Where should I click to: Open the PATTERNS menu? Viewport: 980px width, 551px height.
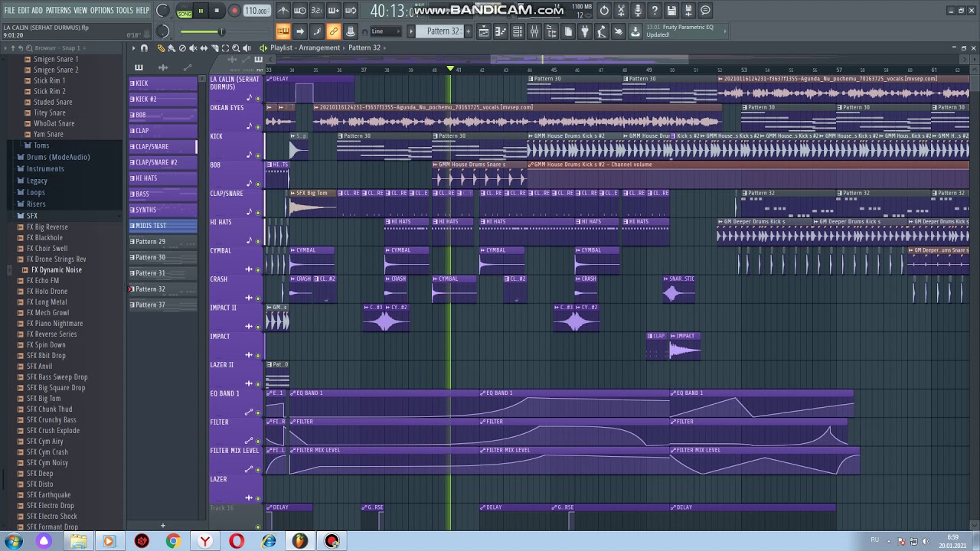(58, 10)
